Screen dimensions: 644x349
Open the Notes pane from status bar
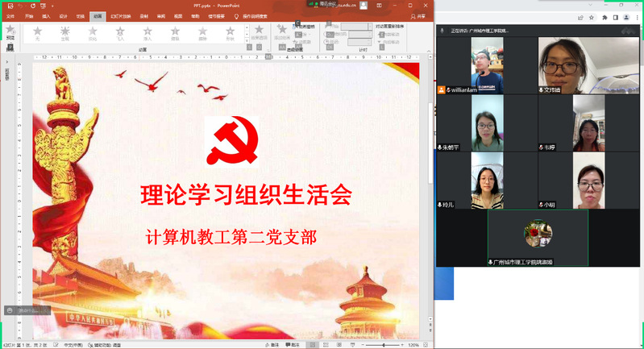tap(273, 344)
